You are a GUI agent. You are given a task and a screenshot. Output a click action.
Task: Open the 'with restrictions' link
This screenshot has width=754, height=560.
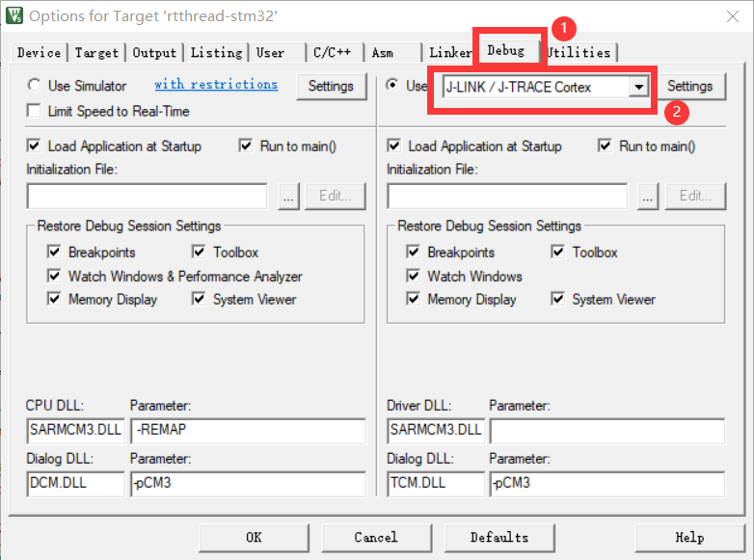[216, 85]
